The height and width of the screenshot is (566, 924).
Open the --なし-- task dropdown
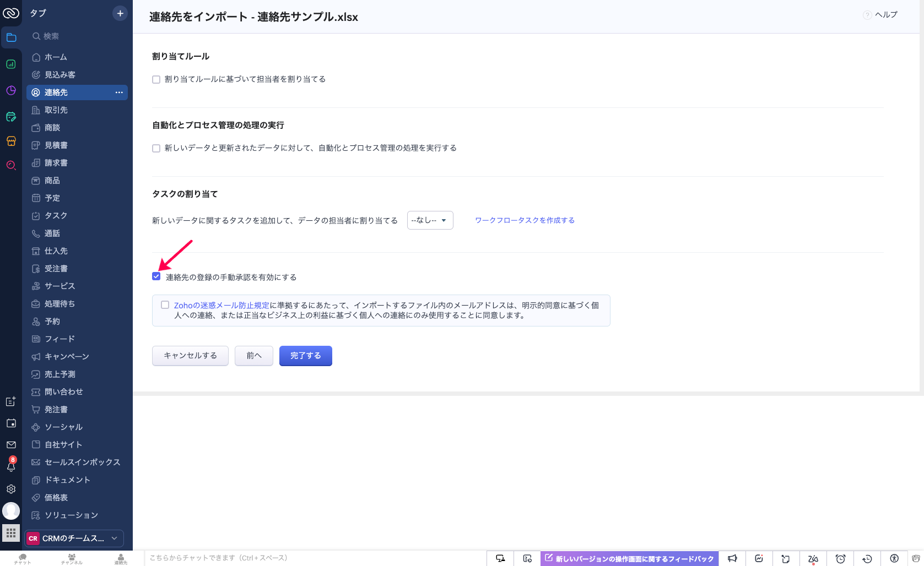430,220
